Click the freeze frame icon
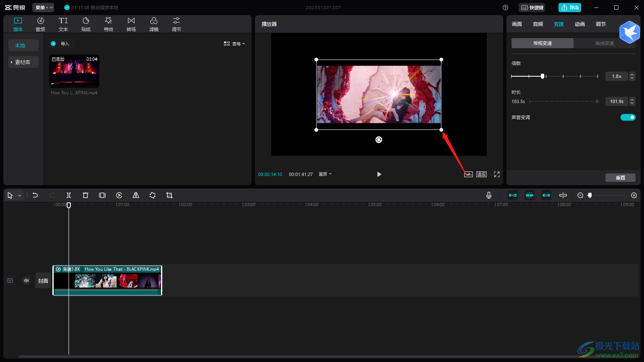Screen dimensions: 644x362 (x=102, y=195)
